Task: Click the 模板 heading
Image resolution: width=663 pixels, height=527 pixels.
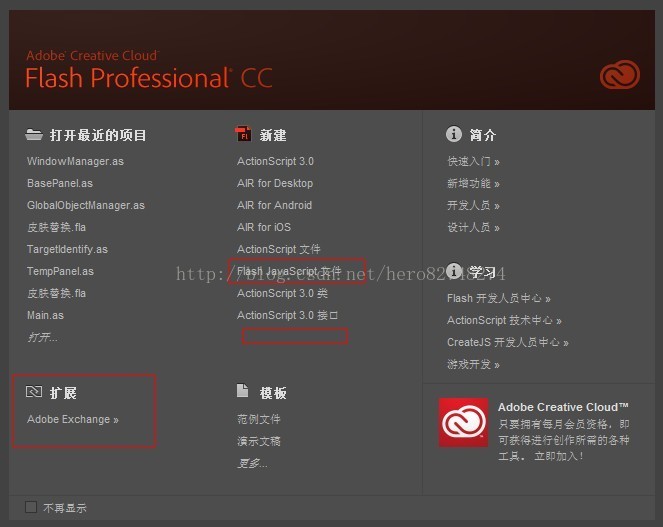Action: 273,393
